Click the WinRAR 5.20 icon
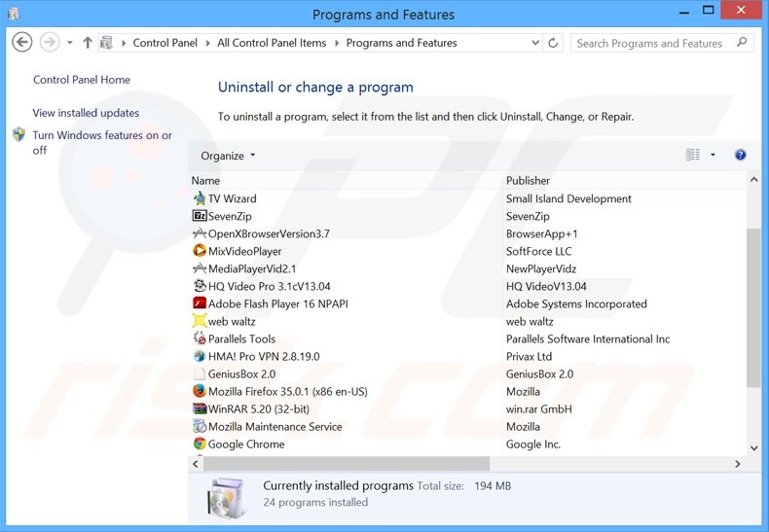This screenshot has width=769, height=532. click(x=200, y=408)
